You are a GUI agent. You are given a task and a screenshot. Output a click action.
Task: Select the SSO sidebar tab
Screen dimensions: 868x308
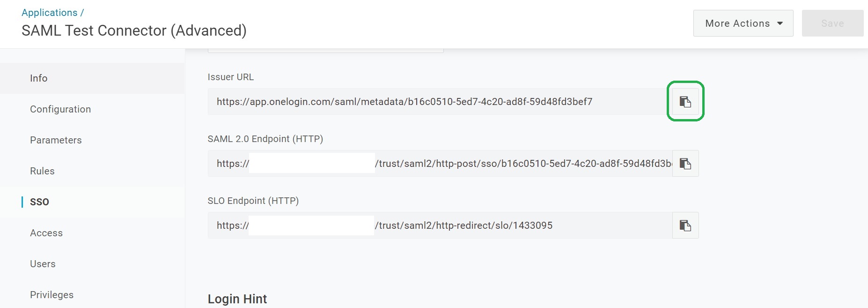[39, 202]
